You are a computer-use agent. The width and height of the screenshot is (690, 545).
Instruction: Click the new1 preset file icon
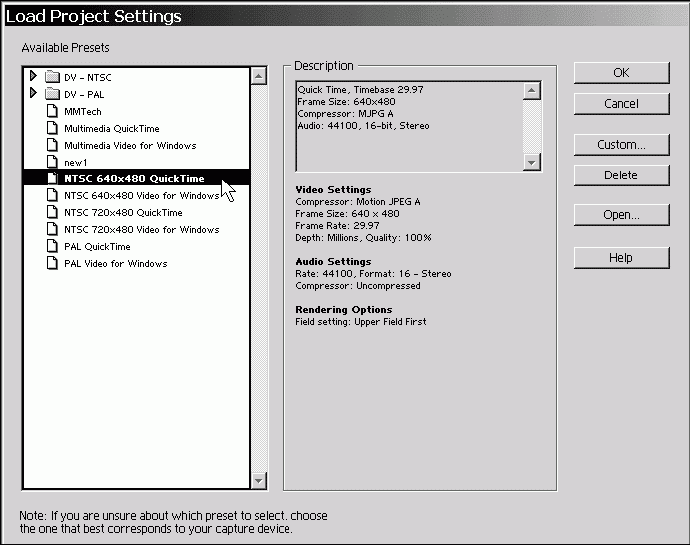pyautogui.click(x=53, y=162)
